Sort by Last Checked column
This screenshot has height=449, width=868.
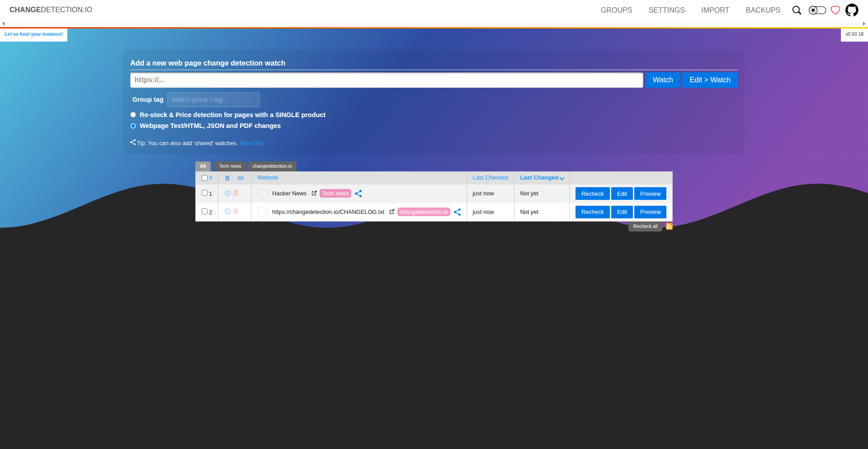(x=490, y=178)
